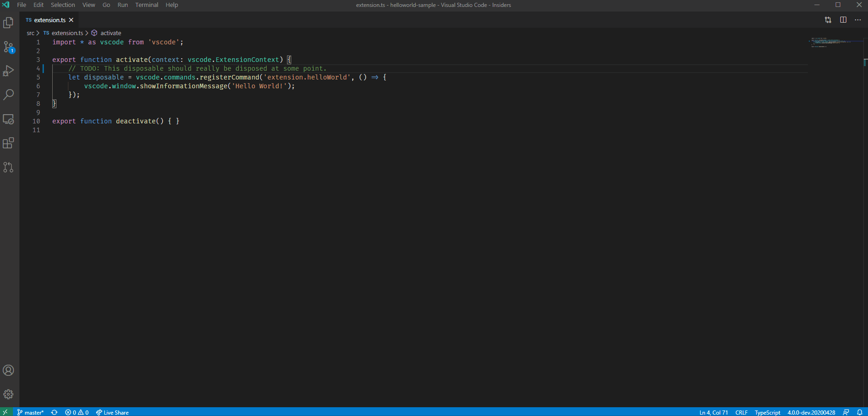This screenshot has height=416, width=868.
Task: Start a Live Share session
Action: coord(112,412)
